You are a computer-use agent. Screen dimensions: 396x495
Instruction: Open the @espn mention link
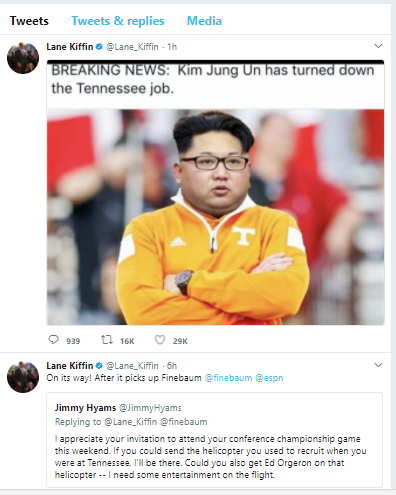269,378
